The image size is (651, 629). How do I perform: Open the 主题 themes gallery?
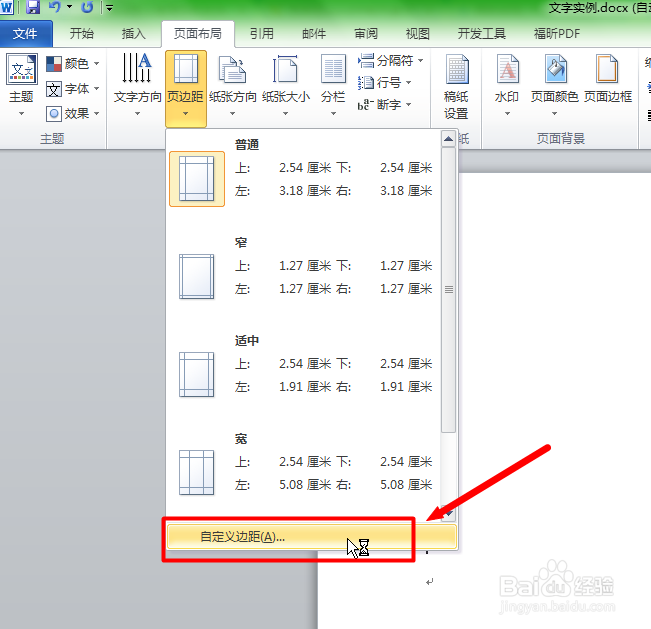click(21, 85)
